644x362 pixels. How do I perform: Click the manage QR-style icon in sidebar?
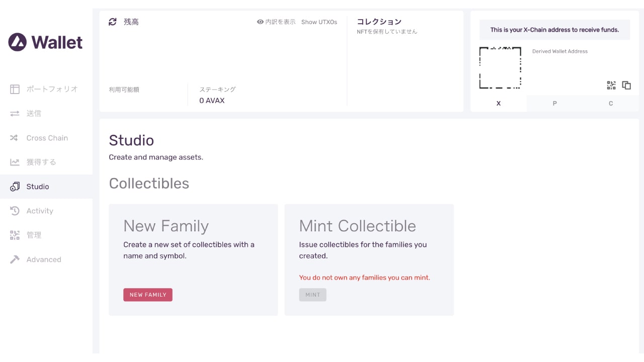point(15,235)
